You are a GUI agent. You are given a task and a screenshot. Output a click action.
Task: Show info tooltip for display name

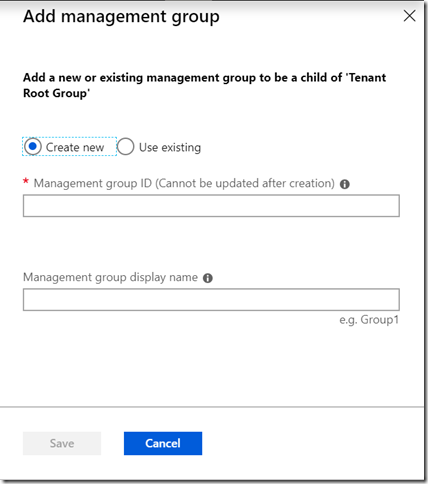208,278
